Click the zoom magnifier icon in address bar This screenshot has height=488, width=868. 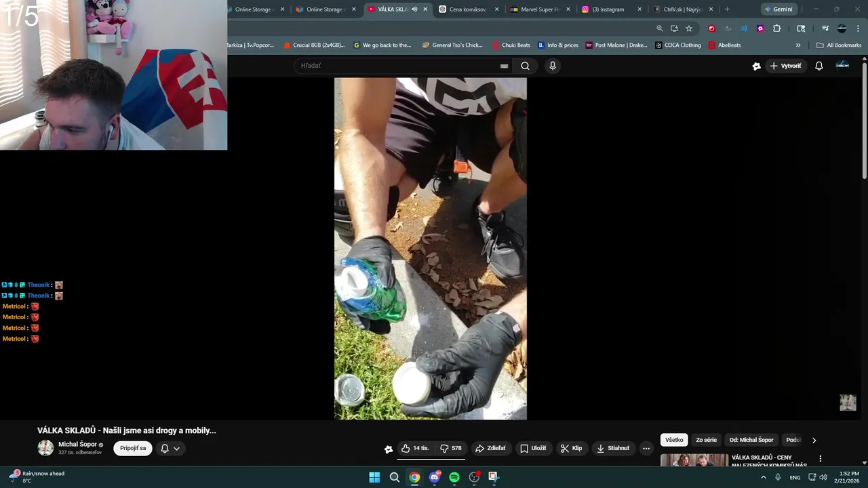(660, 28)
